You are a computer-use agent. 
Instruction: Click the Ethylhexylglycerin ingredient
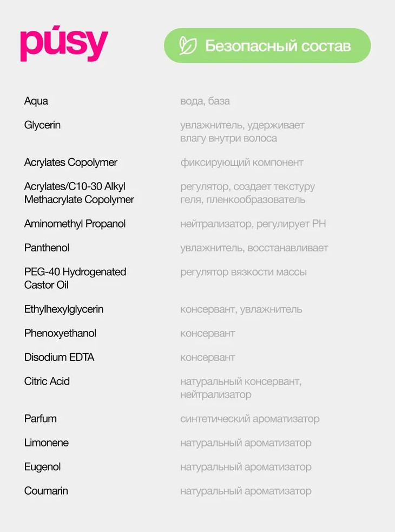pos(64,309)
